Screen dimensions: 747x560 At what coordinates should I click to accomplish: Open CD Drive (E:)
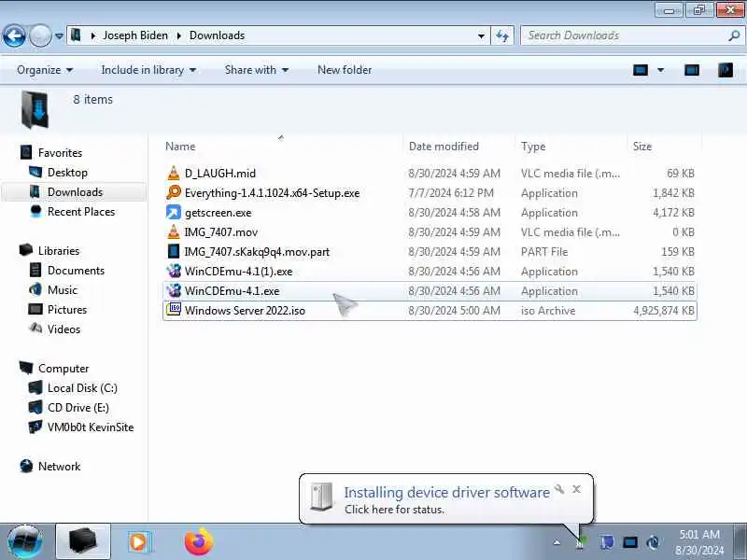[x=78, y=408]
